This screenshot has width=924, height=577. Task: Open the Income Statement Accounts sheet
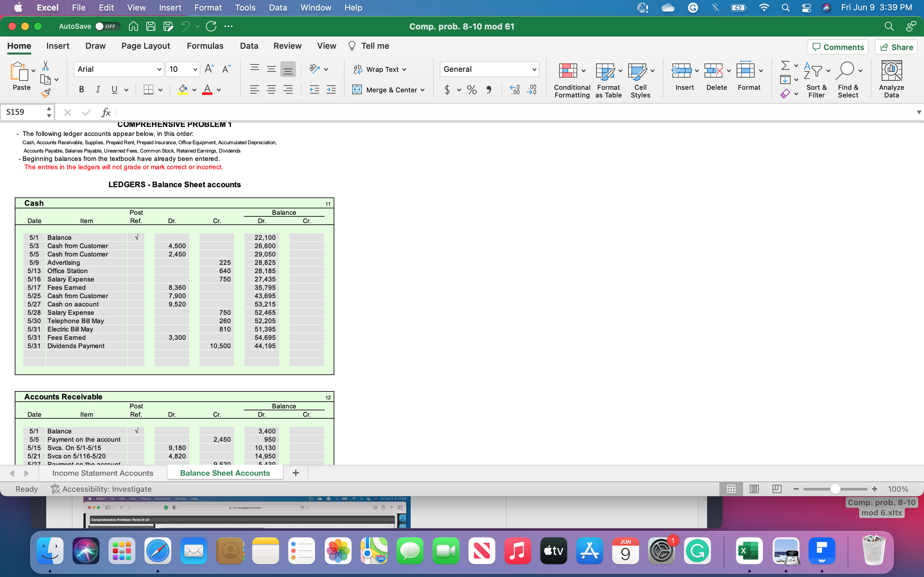(x=102, y=472)
